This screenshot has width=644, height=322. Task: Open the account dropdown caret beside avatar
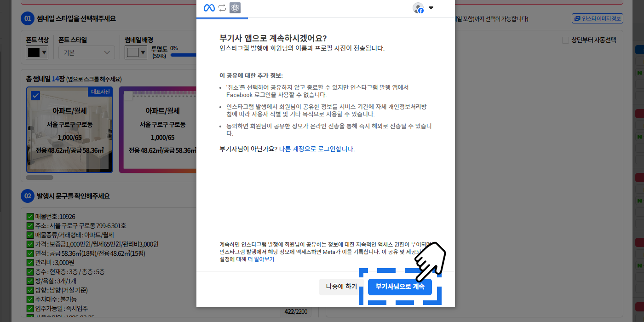tap(431, 8)
